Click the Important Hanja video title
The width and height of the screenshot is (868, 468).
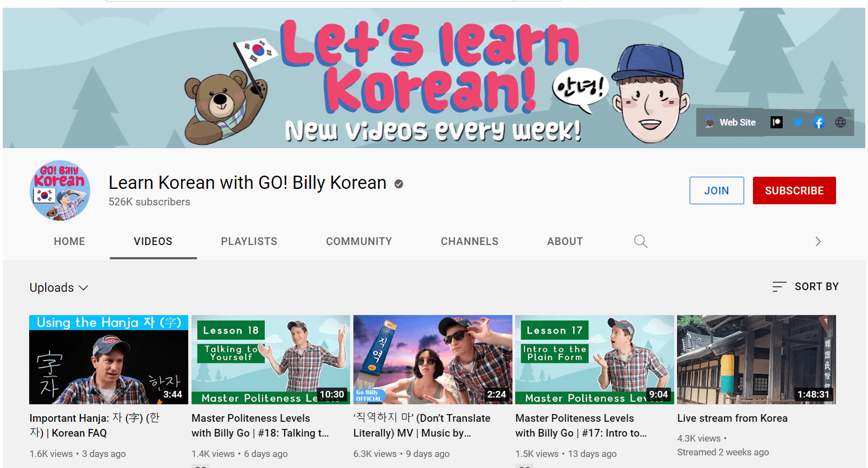click(95, 426)
